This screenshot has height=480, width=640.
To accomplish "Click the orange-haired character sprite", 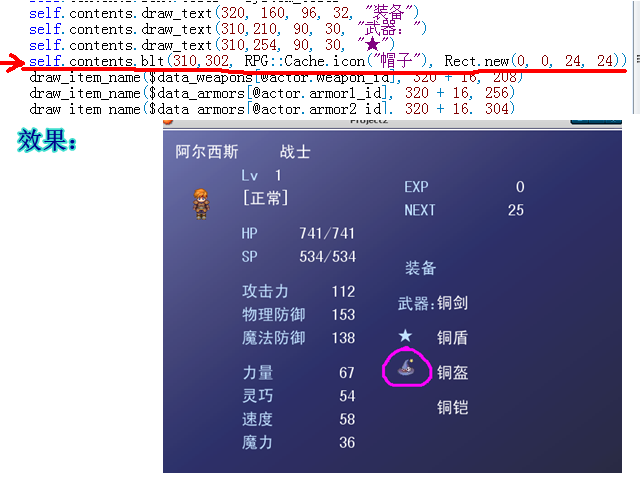I will click(201, 204).
